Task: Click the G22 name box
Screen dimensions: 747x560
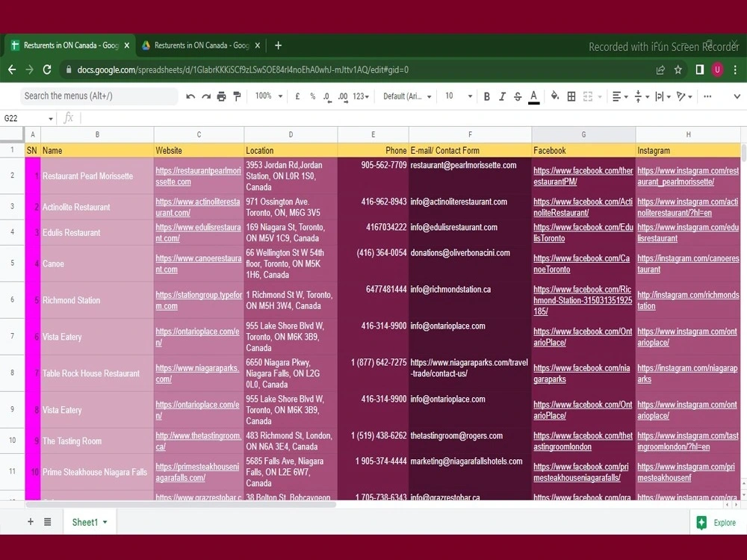Action: [28, 118]
